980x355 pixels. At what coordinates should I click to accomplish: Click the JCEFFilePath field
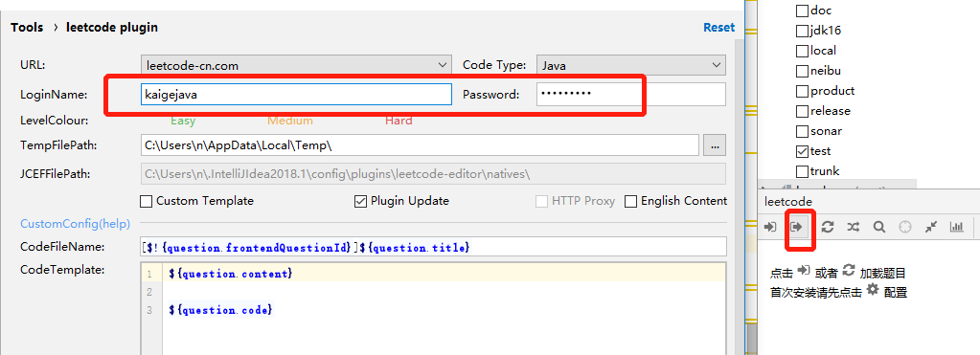pyautogui.click(x=433, y=174)
